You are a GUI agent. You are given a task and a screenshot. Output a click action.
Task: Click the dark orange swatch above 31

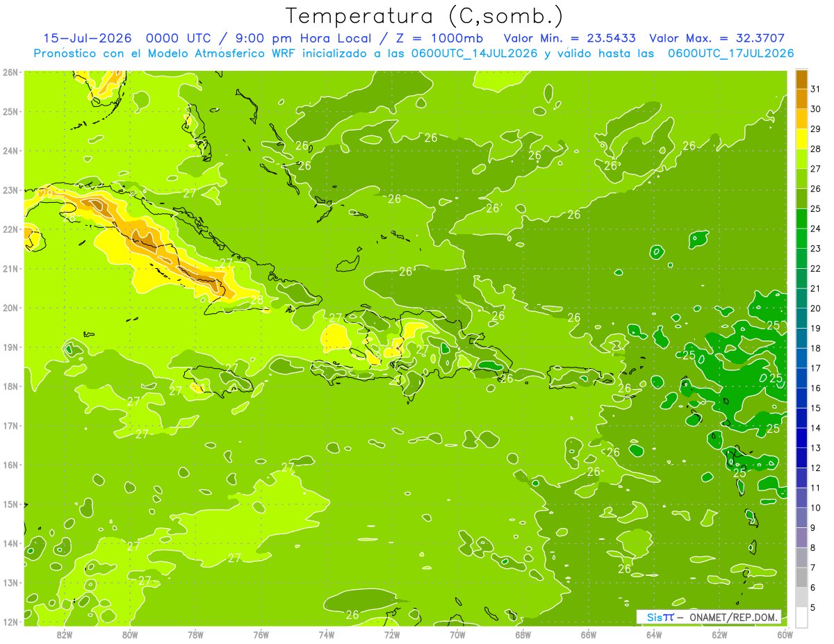[801, 79]
